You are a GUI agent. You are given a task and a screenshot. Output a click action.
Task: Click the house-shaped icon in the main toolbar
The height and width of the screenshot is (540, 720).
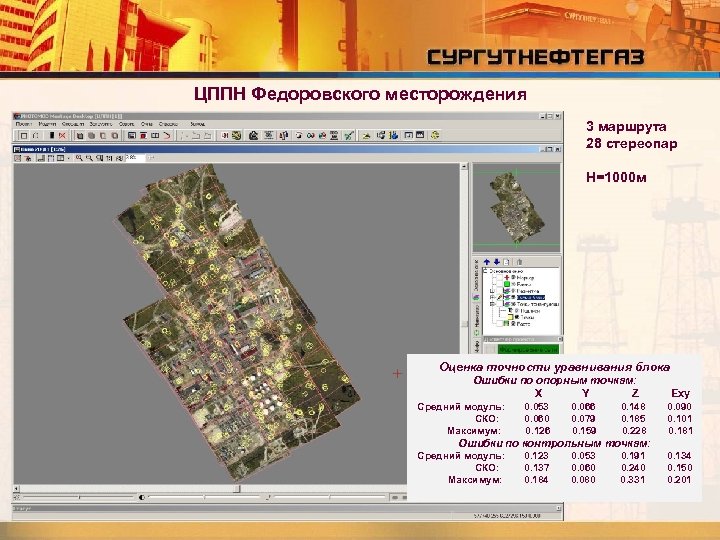pos(253,135)
